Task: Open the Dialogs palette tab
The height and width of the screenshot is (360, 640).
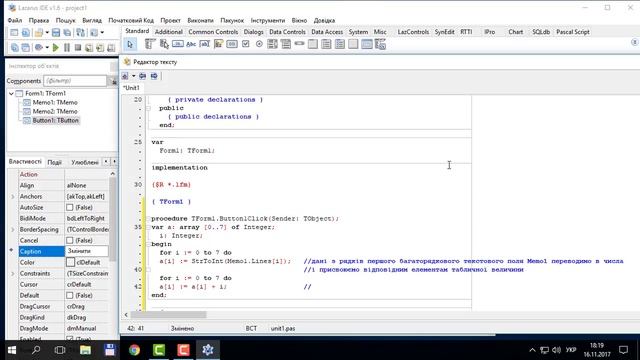Action: [x=253, y=32]
